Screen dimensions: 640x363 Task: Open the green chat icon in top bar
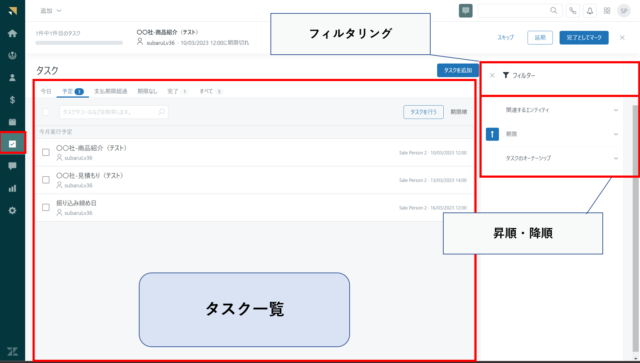(466, 11)
